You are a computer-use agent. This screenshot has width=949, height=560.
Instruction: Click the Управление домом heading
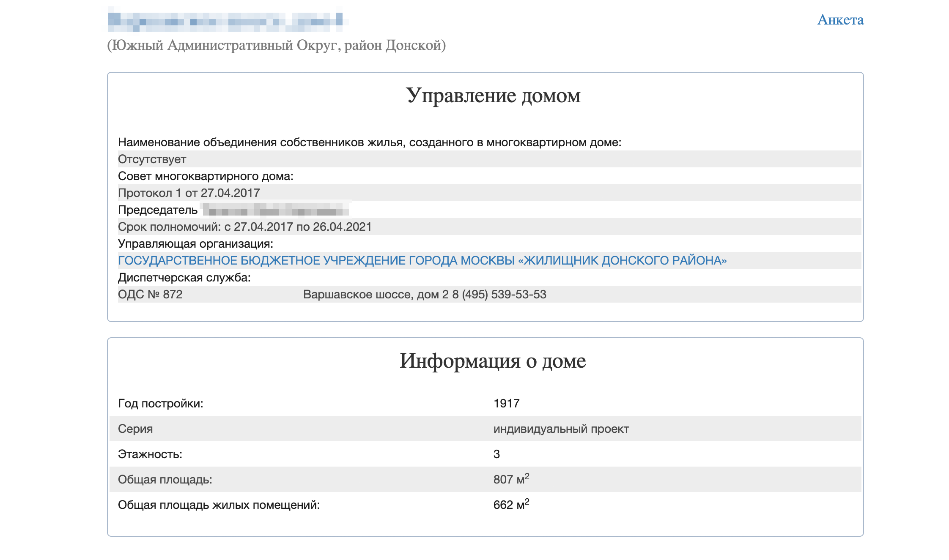coord(493,96)
